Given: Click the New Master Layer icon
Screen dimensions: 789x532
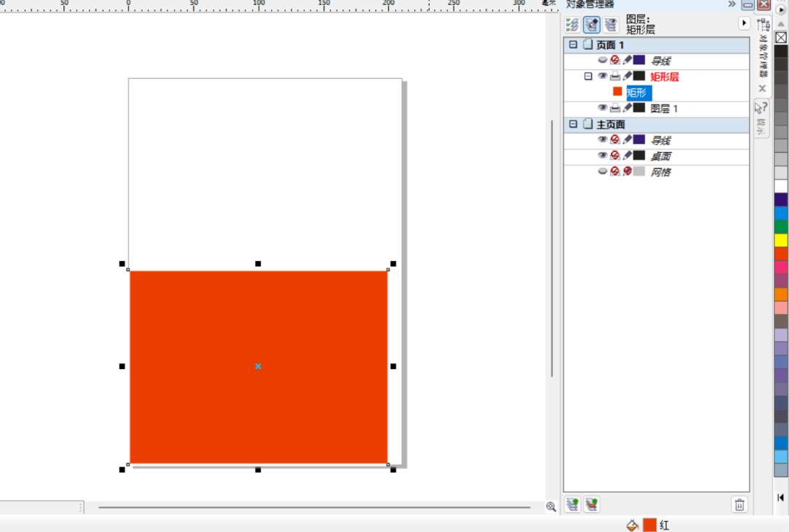Looking at the screenshot, I should point(592,504).
